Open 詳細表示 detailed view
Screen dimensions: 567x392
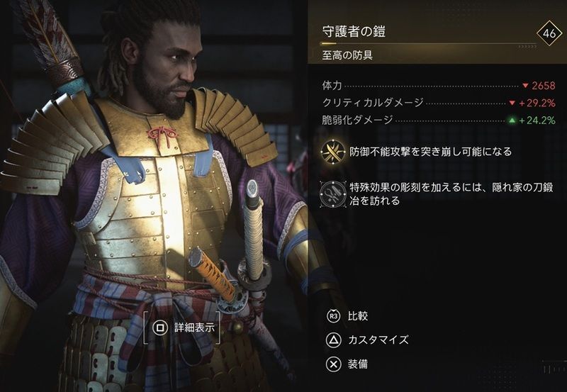[194, 327]
